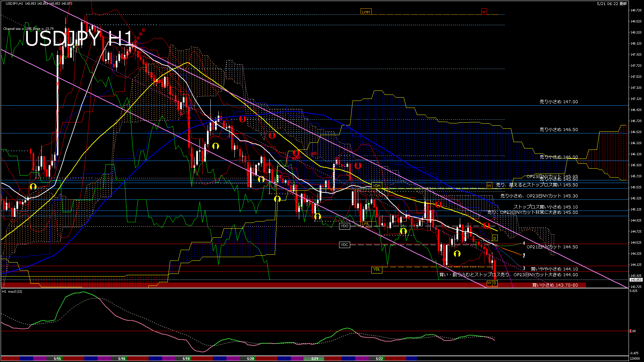Click the W marker box beside 145.50 label
This screenshot has width=644, height=362.
[489, 185]
